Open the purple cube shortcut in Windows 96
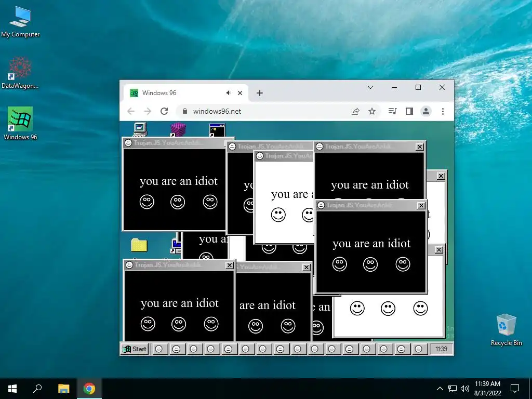This screenshot has width=532, height=399. pos(178,129)
